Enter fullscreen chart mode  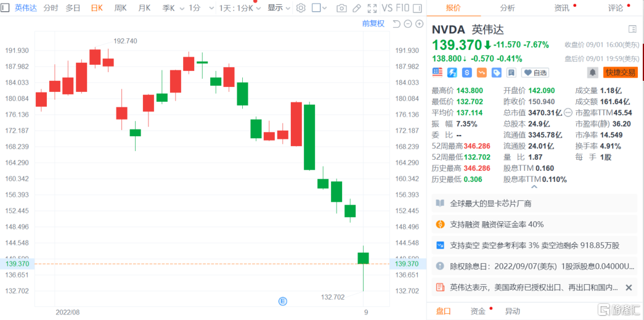(x=372, y=8)
